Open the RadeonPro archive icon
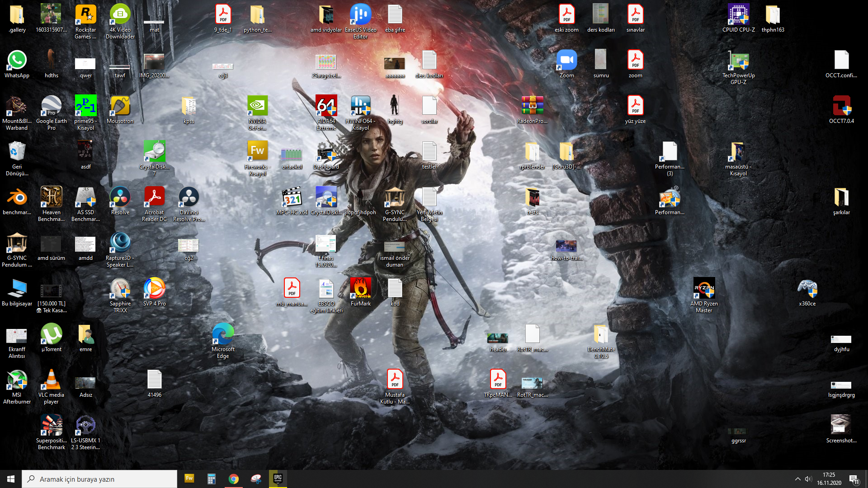 coord(532,110)
